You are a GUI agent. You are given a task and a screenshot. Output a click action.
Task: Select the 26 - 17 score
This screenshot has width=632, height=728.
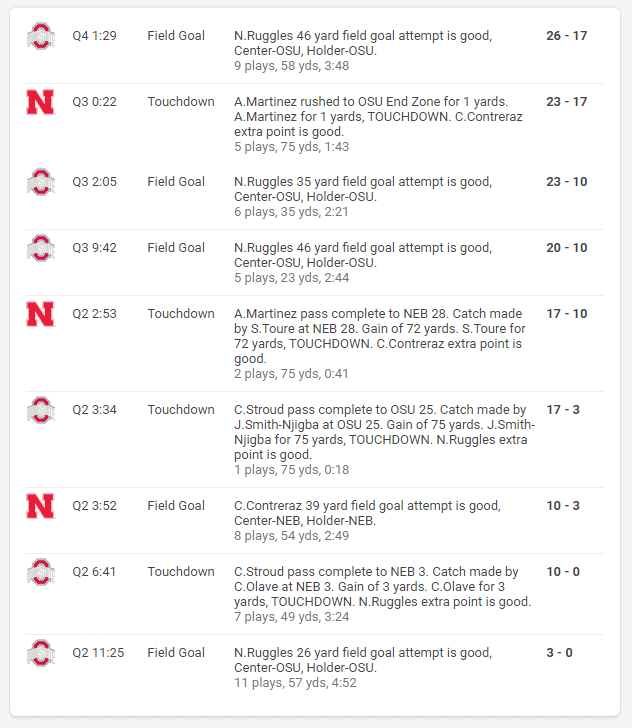[567, 36]
